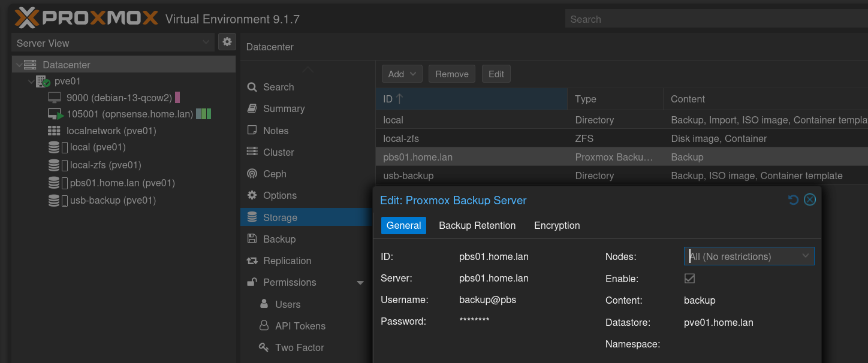Click the Ceph icon in sidebar
868x363 pixels.
[252, 174]
